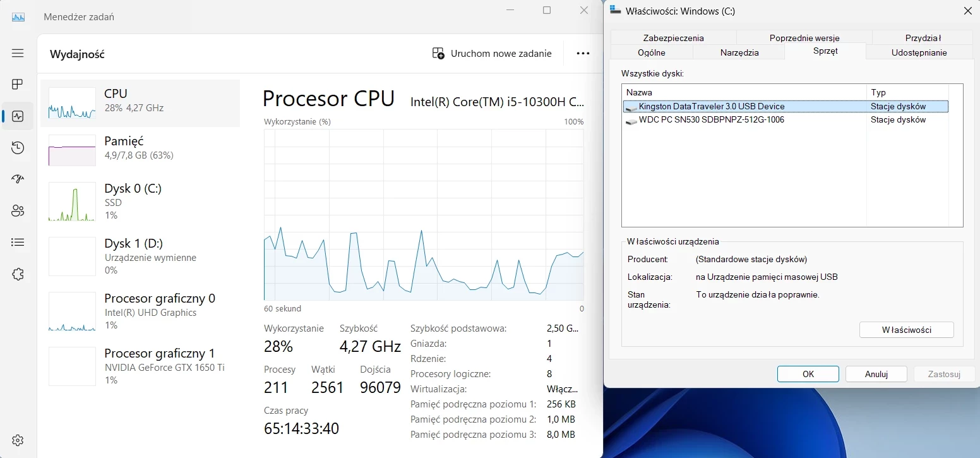Switch to the Poprzednie wersje tab
The width and height of the screenshot is (980, 458).
804,38
